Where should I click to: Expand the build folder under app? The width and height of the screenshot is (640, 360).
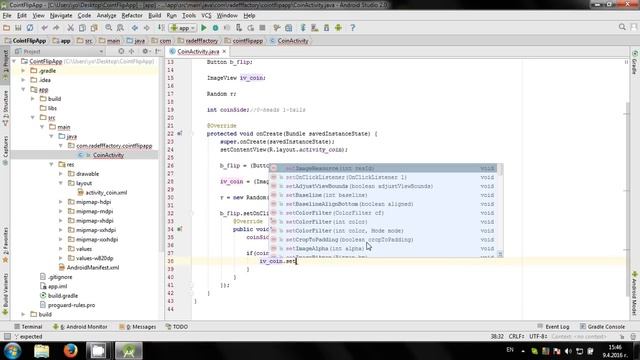33,99
